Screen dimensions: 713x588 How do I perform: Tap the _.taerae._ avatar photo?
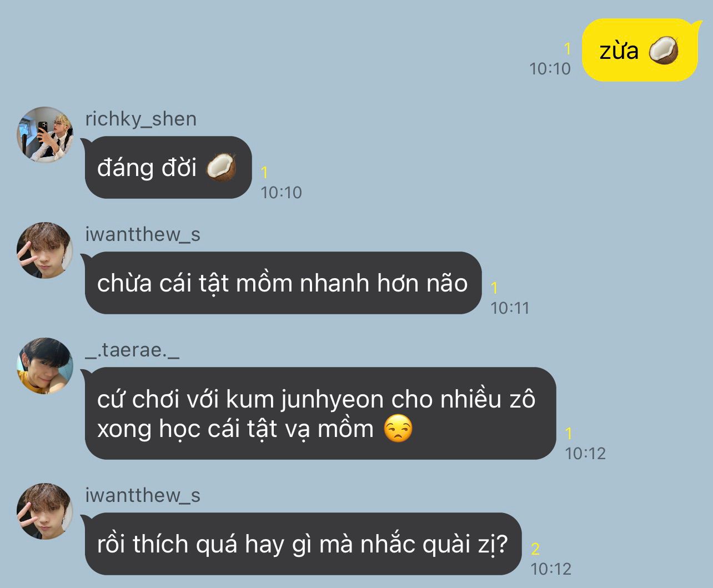45,366
